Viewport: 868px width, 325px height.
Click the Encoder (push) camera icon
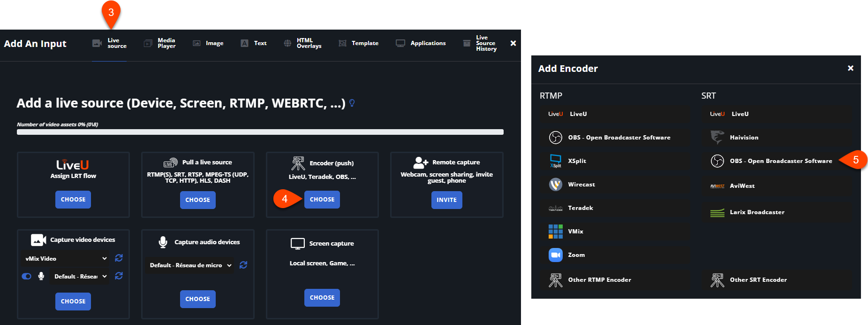coord(298,163)
